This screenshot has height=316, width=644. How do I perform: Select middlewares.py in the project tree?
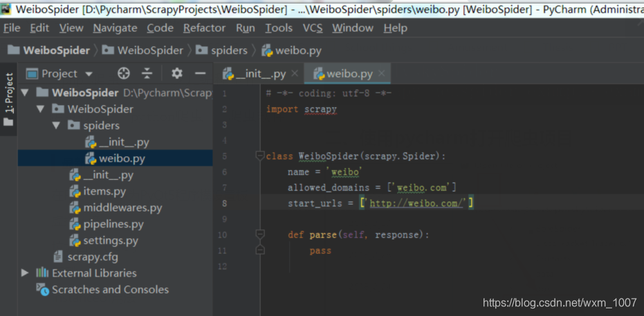[116, 207]
